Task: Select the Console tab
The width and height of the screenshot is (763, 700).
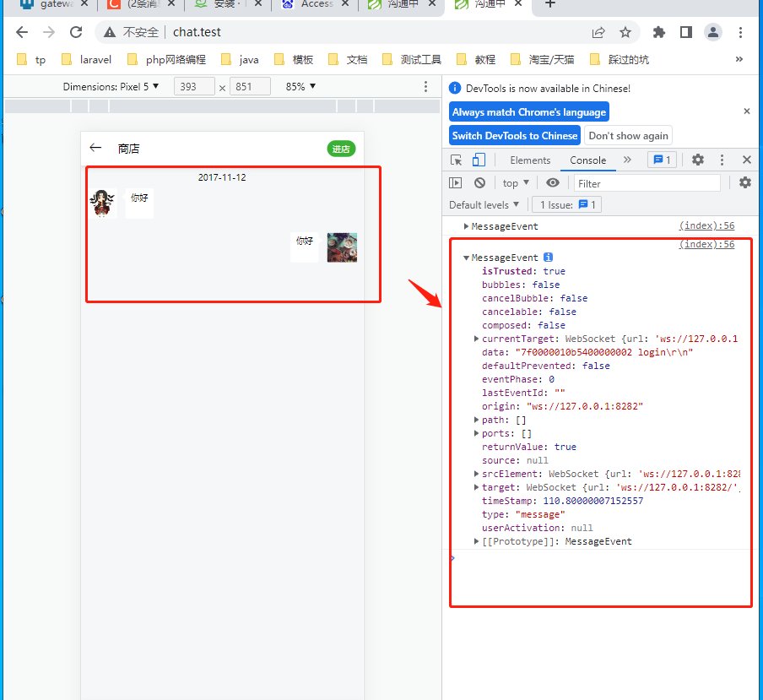Action: [587, 160]
